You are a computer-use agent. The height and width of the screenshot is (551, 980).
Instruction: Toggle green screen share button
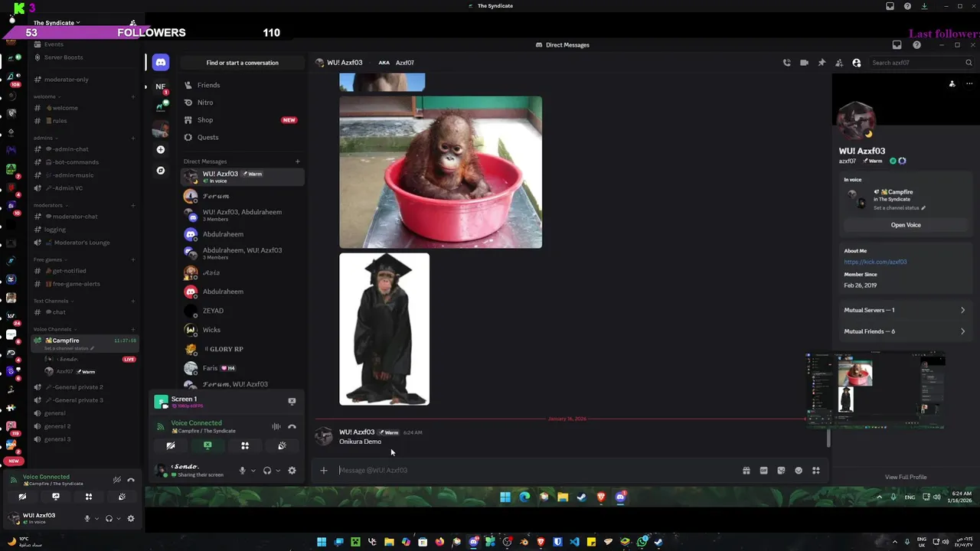click(x=207, y=445)
